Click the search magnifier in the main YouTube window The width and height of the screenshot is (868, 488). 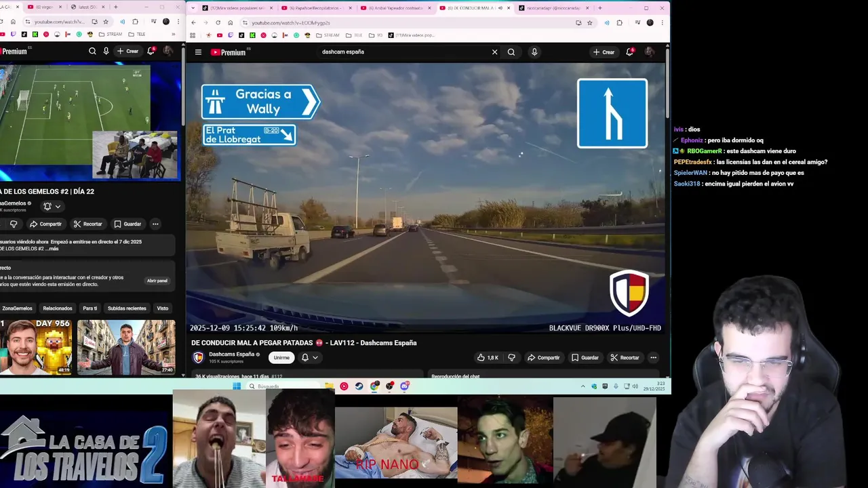coord(511,52)
